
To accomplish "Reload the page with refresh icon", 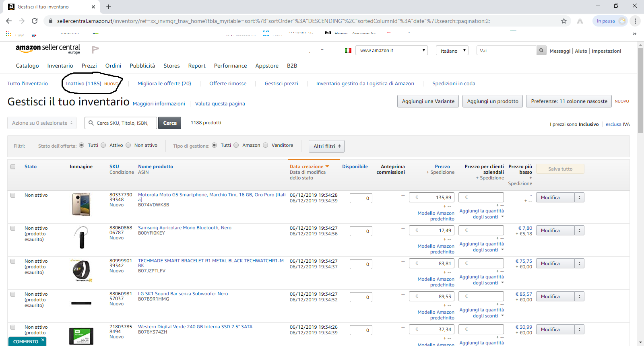I will pyautogui.click(x=35, y=21).
